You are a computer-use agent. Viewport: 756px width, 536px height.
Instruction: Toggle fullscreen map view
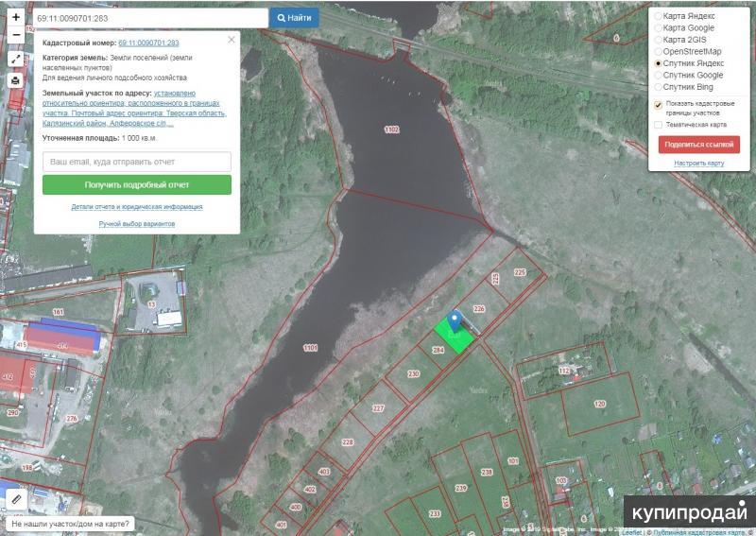click(x=16, y=59)
